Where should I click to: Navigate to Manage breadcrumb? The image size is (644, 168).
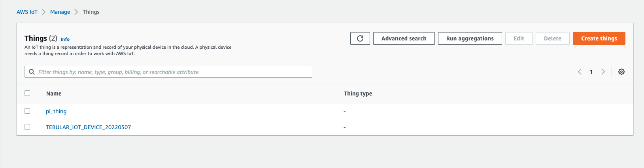point(60,12)
